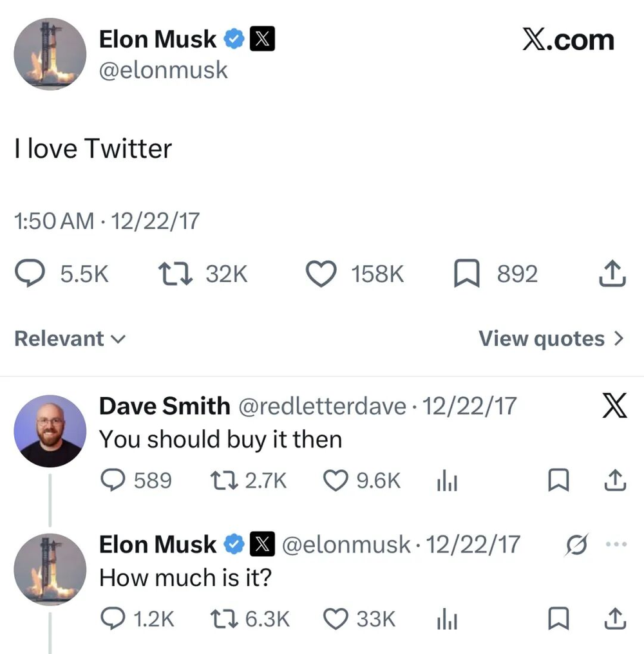Open the Relevant sort dropdown
Image resolution: width=644 pixels, height=654 pixels.
(x=70, y=338)
